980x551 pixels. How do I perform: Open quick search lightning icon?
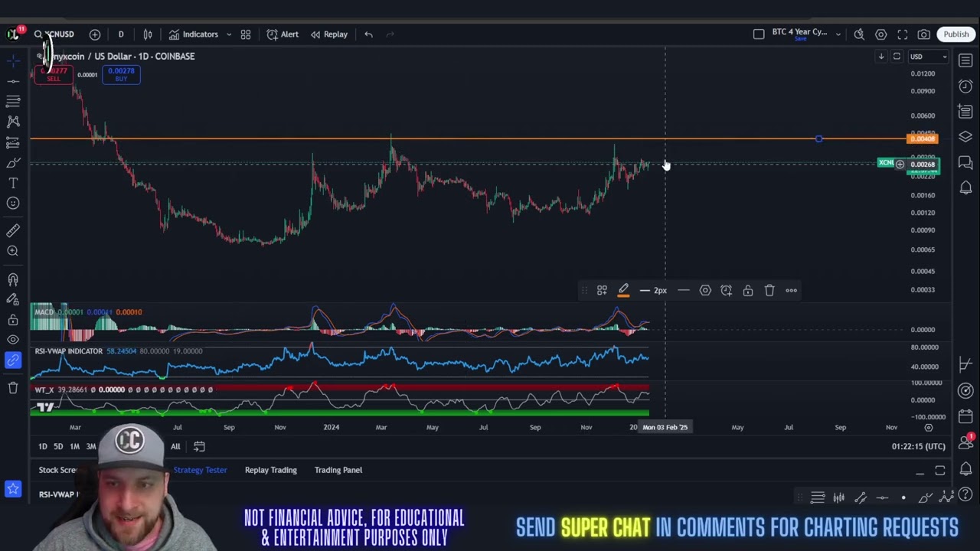(x=859, y=34)
